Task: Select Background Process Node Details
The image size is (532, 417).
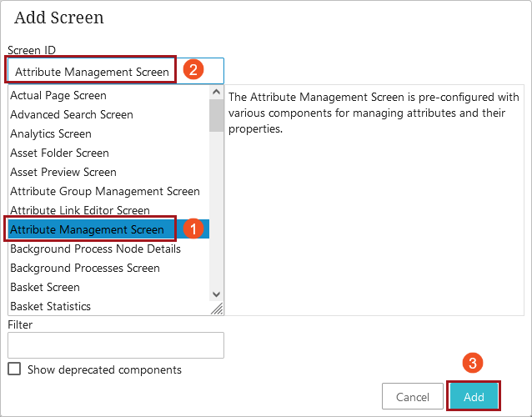Action: pos(108,249)
